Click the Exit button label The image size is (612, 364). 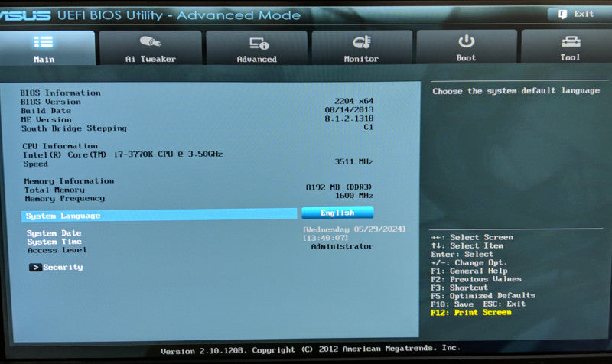pos(584,14)
